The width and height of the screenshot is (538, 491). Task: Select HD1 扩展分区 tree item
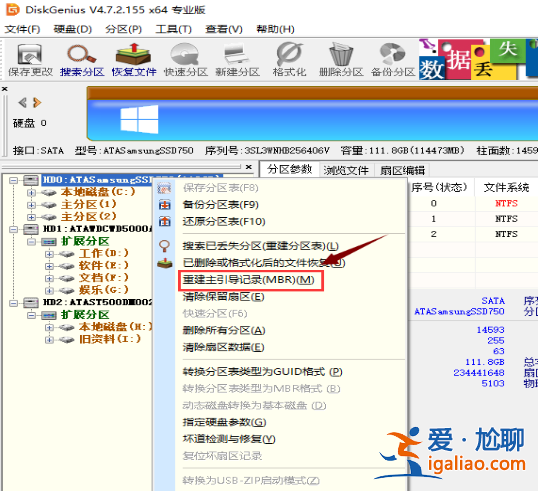tap(85, 241)
